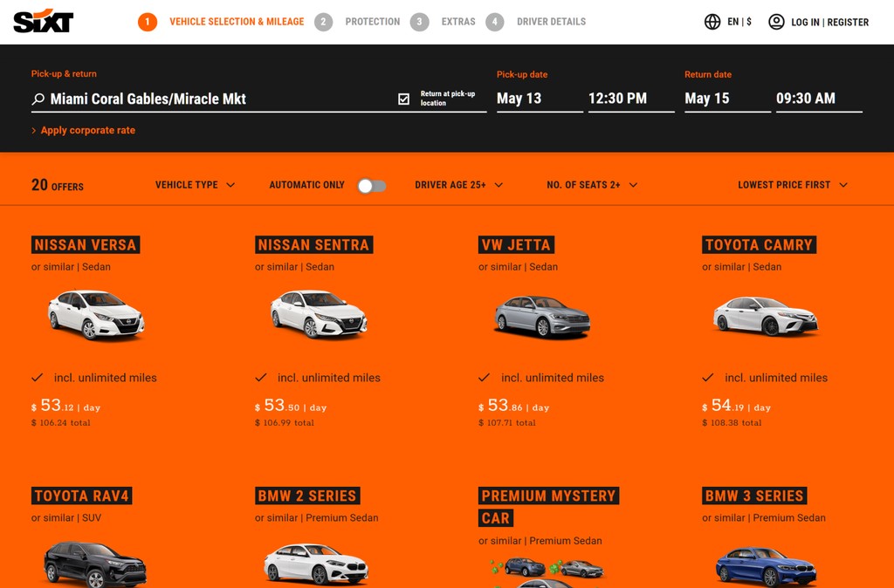Click the blue BMW 3 Series car image

[766, 566]
